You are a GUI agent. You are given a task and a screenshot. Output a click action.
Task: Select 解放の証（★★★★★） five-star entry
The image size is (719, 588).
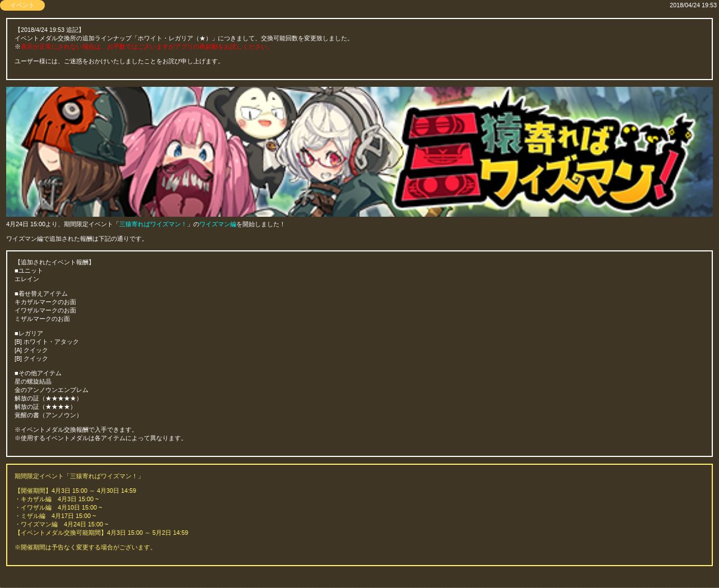[x=48, y=399]
